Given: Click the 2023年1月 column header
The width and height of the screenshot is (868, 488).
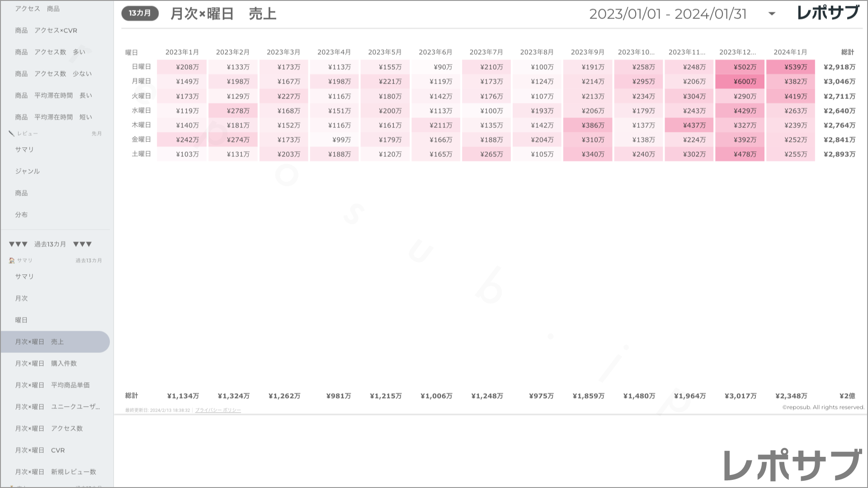Looking at the screenshot, I should pyautogui.click(x=182, y=52).
